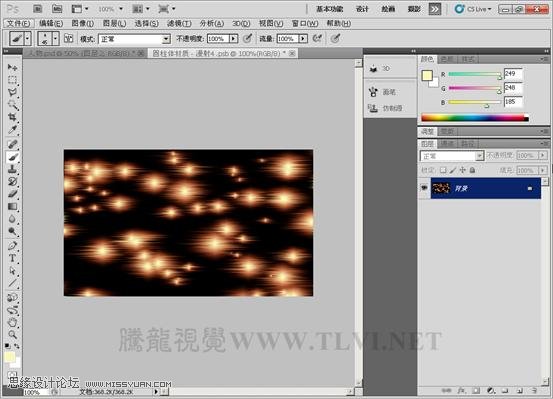This screenshot has height=399, width=553.
Task: Open the Brush collapsed panel icon
Action: click(x=373, y=92)
